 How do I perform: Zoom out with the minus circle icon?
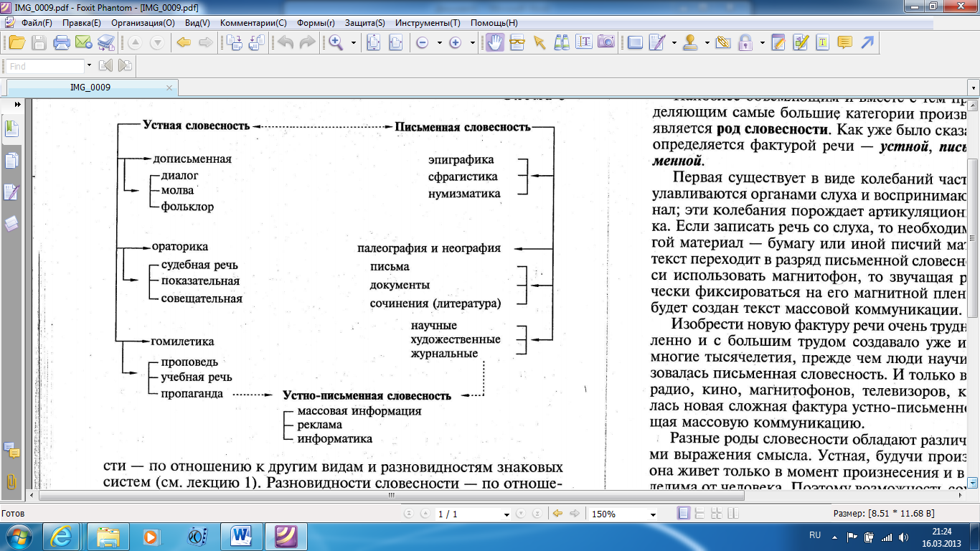[423, 43]
